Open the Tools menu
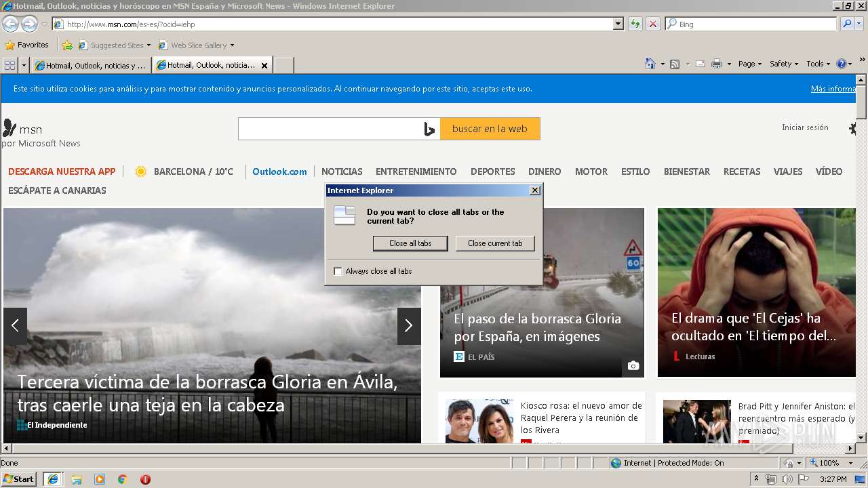The width and height of the screenshot is (868, 488). (818, 64)
